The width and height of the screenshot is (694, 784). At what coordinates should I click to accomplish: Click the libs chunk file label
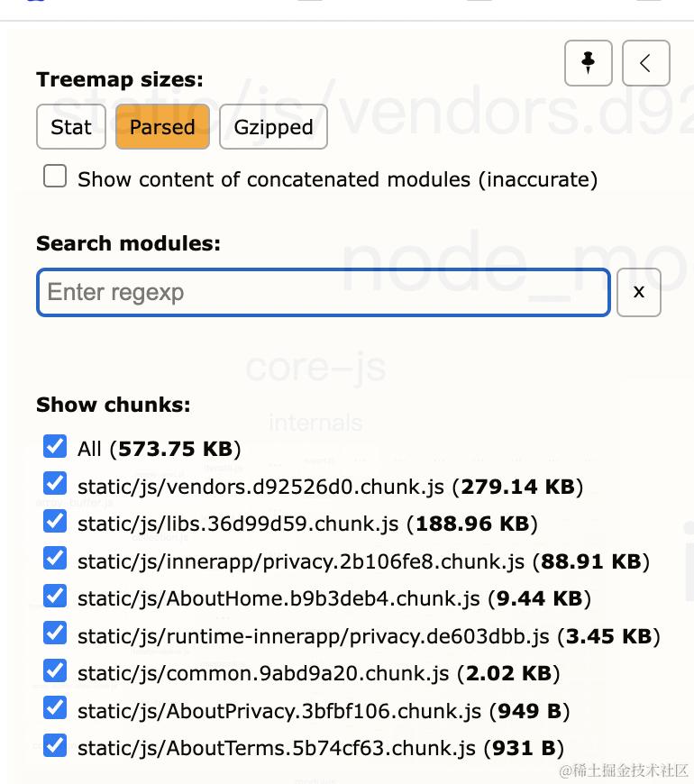pyautogui.click(x=239, y=524)
